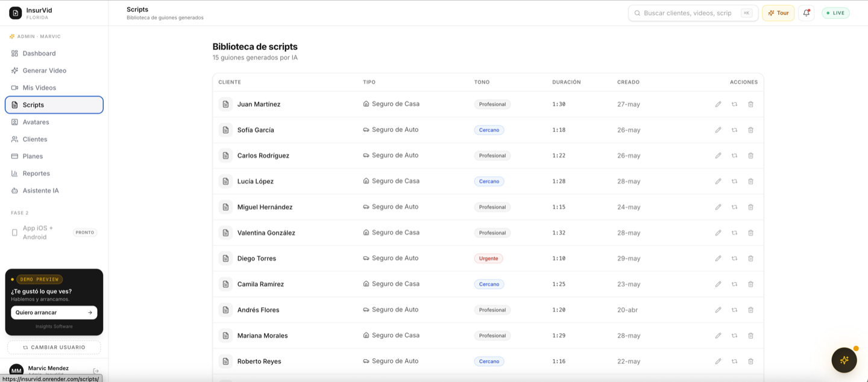Image resolution: width=868 pixels, height=382 pixels.
Task: Regenerate Miguel Hernández script
Action: pos(734,207)
